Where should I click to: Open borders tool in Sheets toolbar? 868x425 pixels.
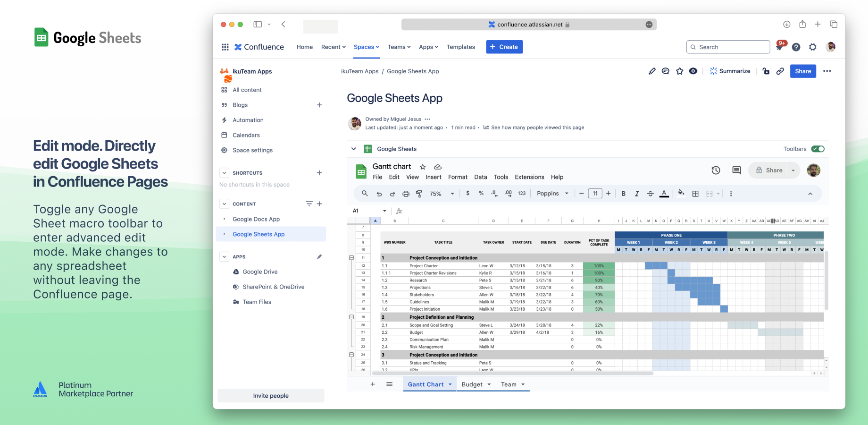tap(695, 194)
